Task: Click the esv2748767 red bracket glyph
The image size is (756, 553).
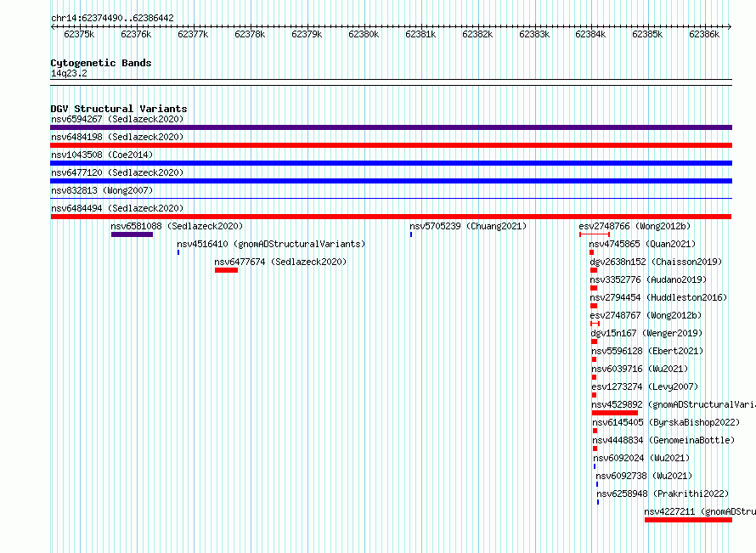Action: click(595, 324)
